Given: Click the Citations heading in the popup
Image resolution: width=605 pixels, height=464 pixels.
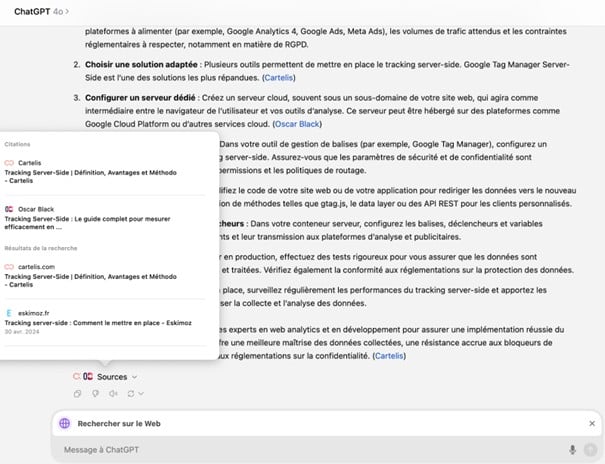Looking at the screenshot, I should click(x=17, y=144).
